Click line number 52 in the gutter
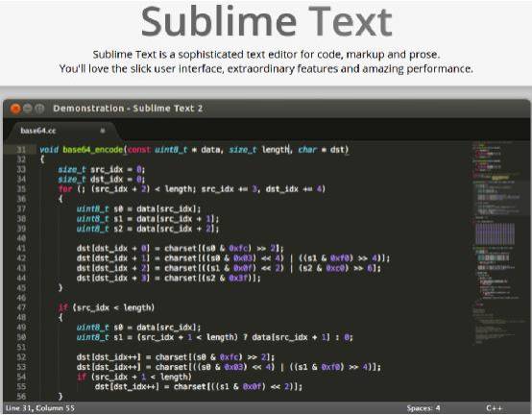This screenshot has height=415, width=532. 21,357
